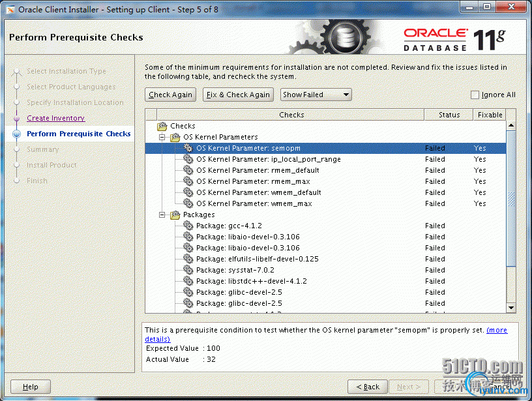Maximize the Oracle Client Installer window
This screenshot has width=532, height=401.
487,7
